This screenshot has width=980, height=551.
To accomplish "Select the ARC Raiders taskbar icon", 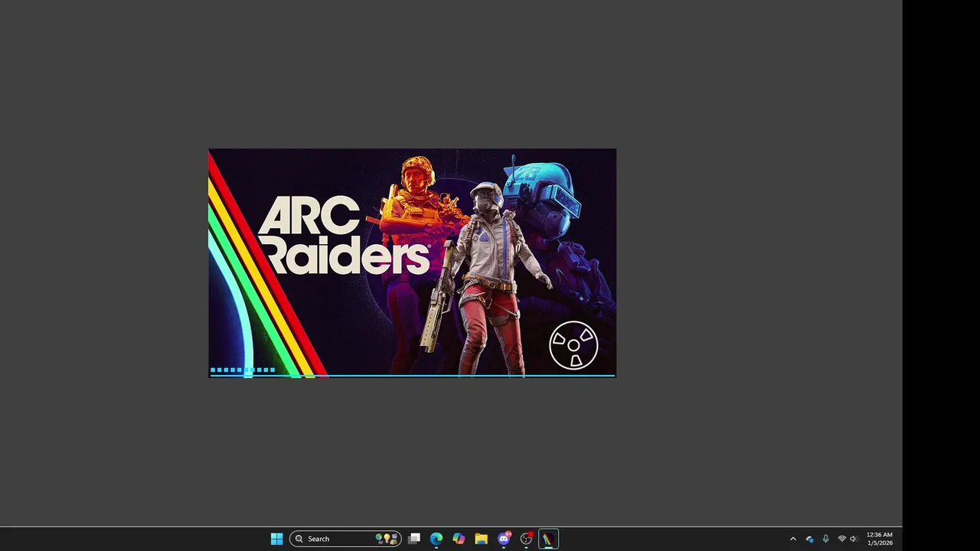I will [548, 539].
